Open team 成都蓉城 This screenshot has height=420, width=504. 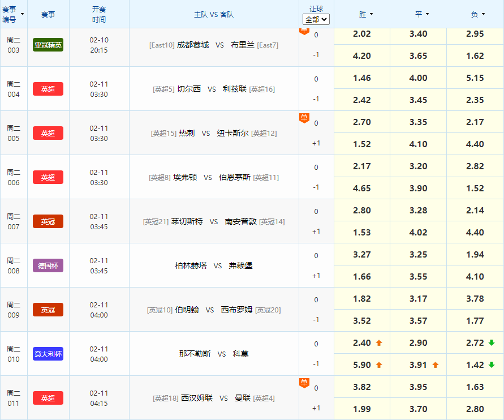(x=193, y=45)
